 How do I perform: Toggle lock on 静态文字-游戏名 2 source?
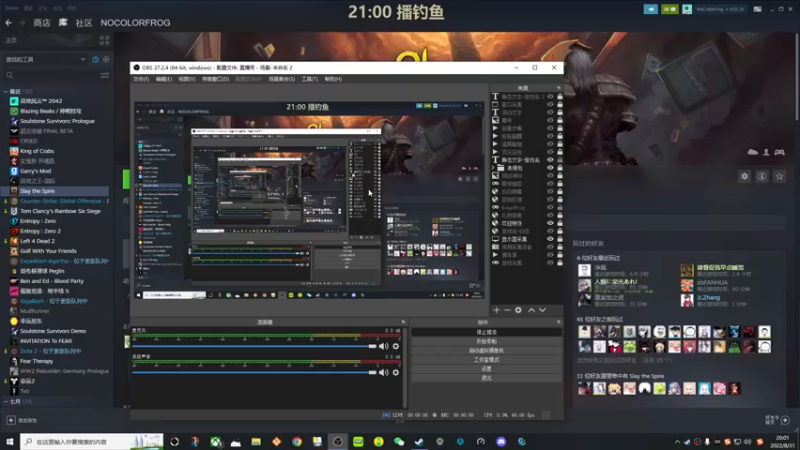(x=560, y=96)
